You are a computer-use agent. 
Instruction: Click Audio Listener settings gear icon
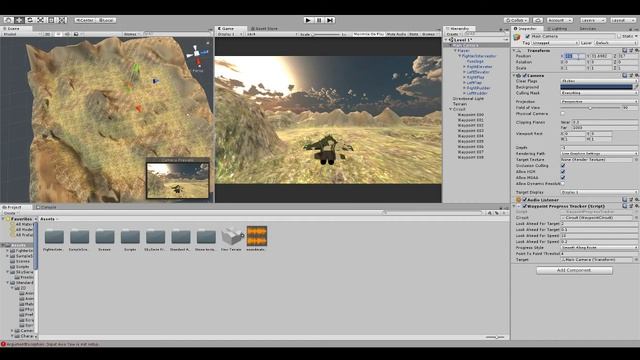click(x=637, y=200)
